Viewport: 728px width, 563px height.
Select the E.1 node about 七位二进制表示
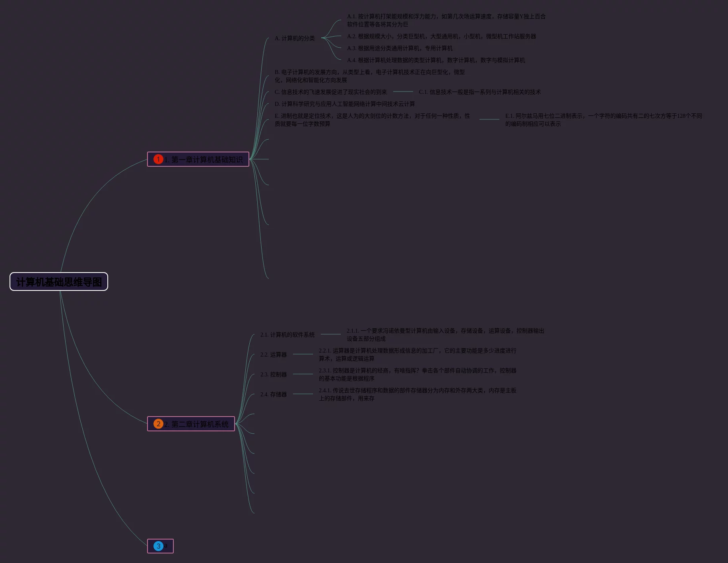click(x=603, y=120)
